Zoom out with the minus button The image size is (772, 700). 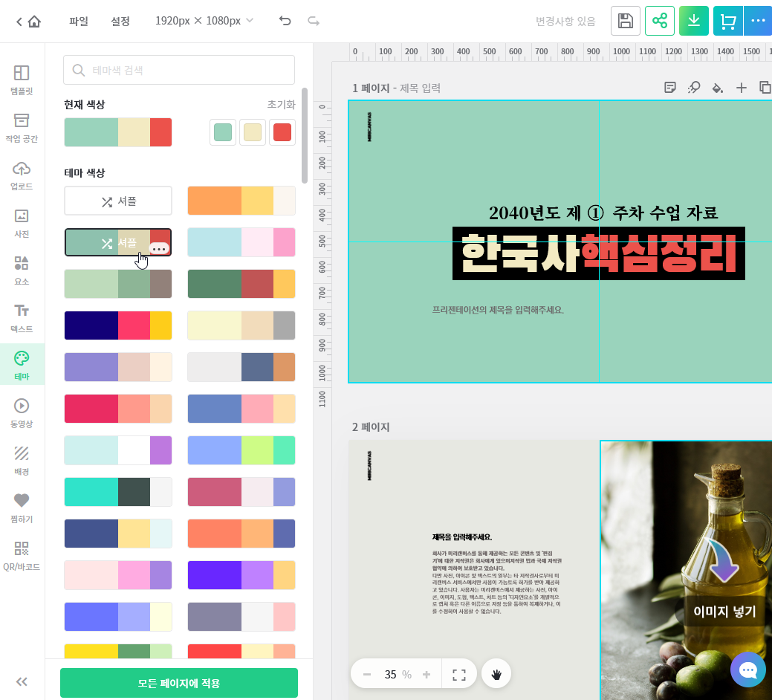(367, 675)
